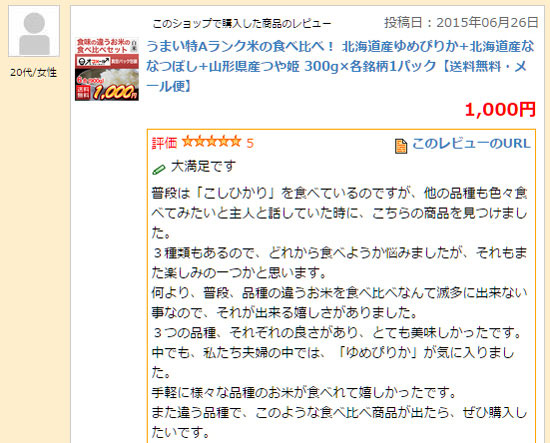Click the 1,000円 badge on product thumbnail
550x443 pixels.
point(115,93)
